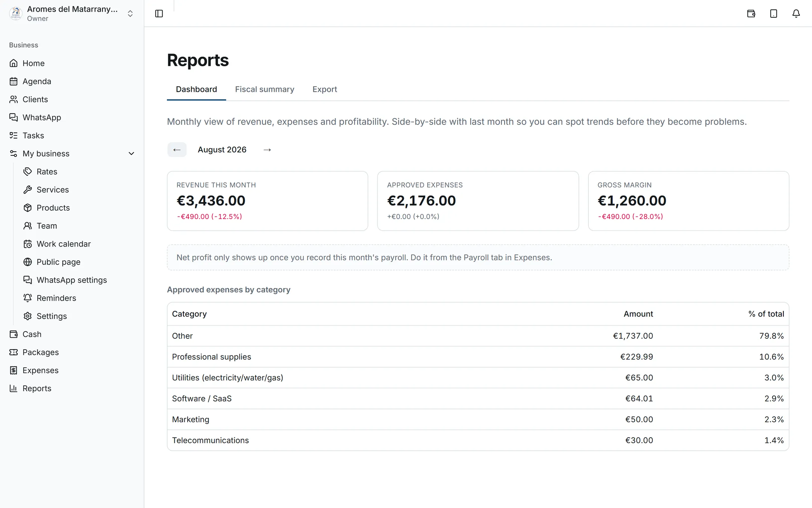Switch to the Fiscal summary tab

pyautogui.click(x=265, y=90)
